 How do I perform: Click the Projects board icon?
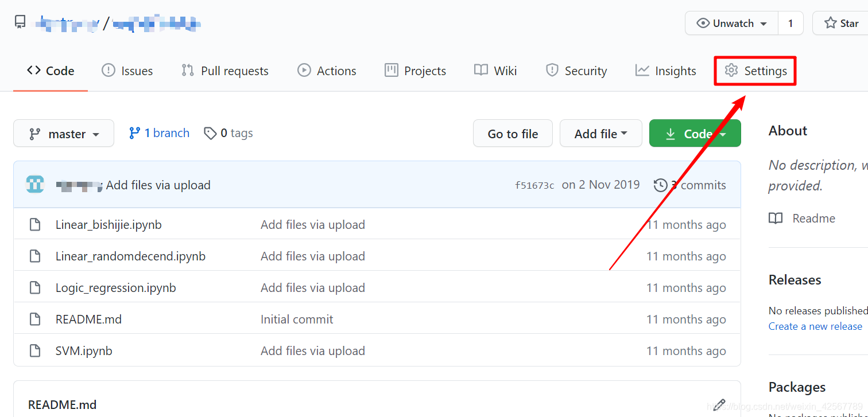click(x=391, y=70)
